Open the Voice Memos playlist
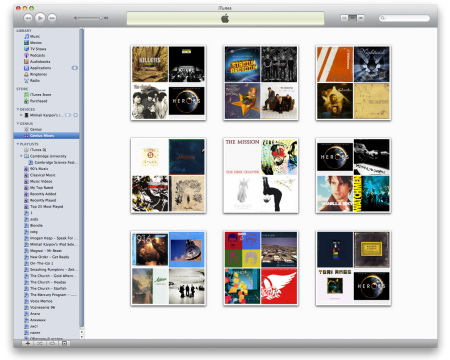This screenshot has height=360, width=450. coord(47,301)
